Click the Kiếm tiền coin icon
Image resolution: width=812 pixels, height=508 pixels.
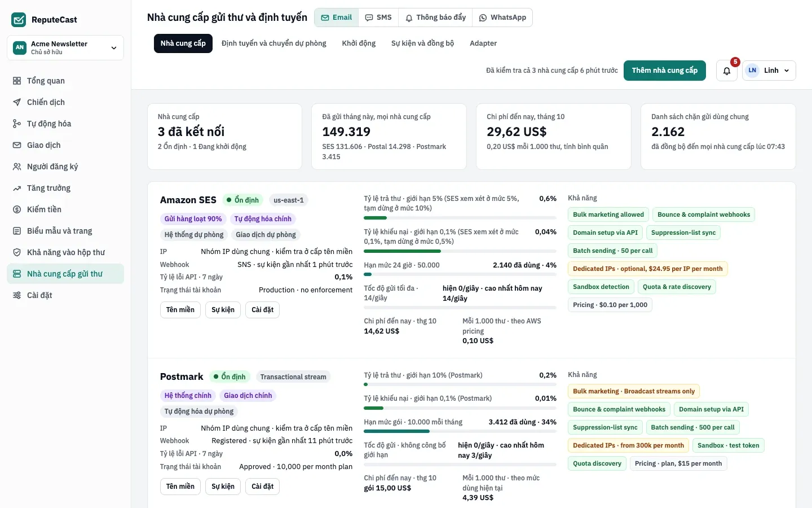pyautogui.click(x=17, y=209)
